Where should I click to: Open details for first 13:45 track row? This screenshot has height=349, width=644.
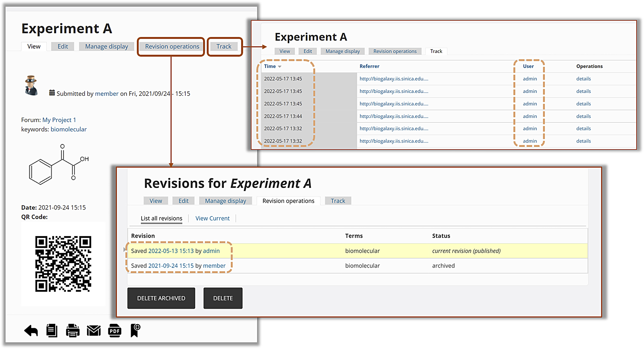(x=583, y=79)
